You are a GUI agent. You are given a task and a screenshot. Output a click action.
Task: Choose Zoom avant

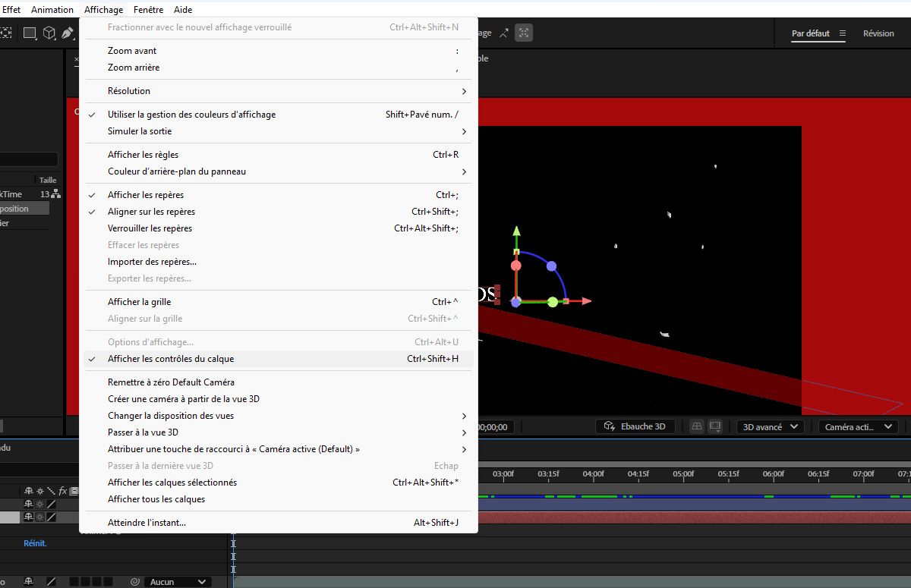[x=278, y=51]
